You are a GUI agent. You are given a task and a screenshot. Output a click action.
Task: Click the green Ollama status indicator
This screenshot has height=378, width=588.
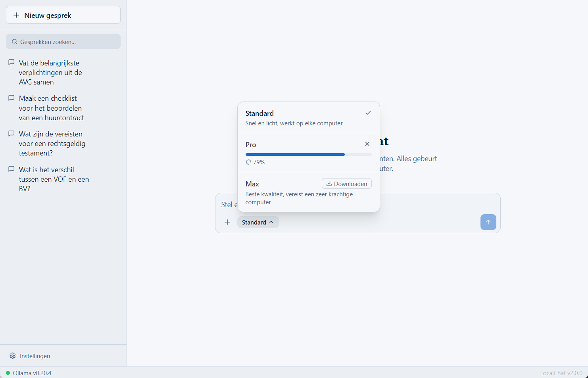pos(8,373)
